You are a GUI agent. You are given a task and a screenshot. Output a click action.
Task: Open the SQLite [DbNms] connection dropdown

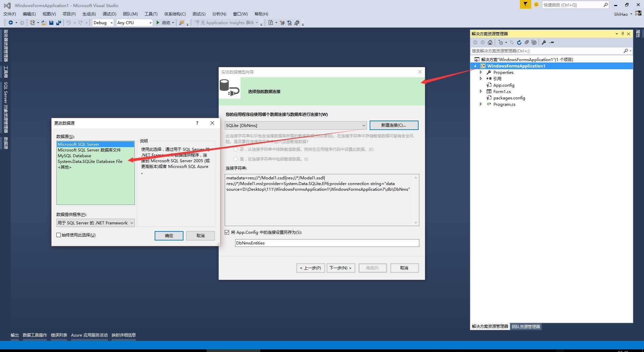(x=296, y=125)
